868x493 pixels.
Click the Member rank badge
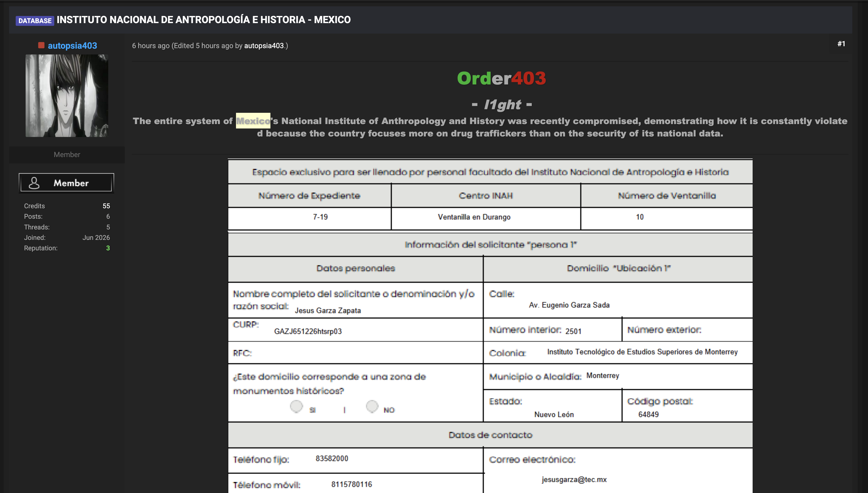pyautogui.click(x=66, y=183)
